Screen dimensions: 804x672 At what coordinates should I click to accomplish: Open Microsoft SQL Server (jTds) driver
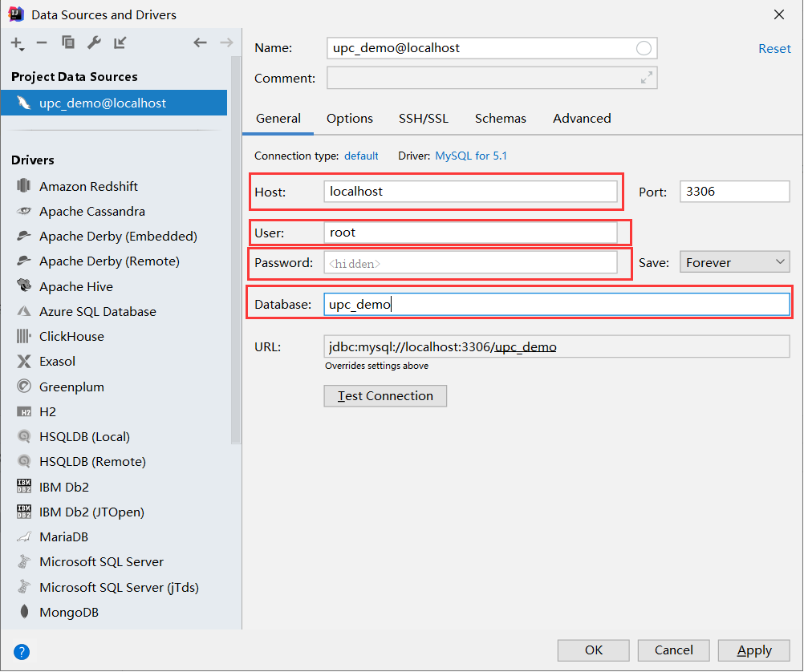[119, 588]
